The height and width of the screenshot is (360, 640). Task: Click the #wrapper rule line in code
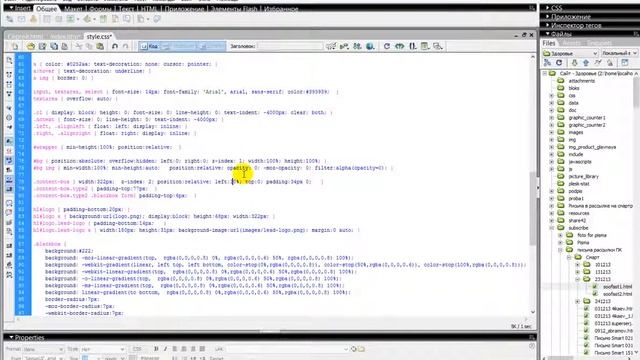click(107, 147)
